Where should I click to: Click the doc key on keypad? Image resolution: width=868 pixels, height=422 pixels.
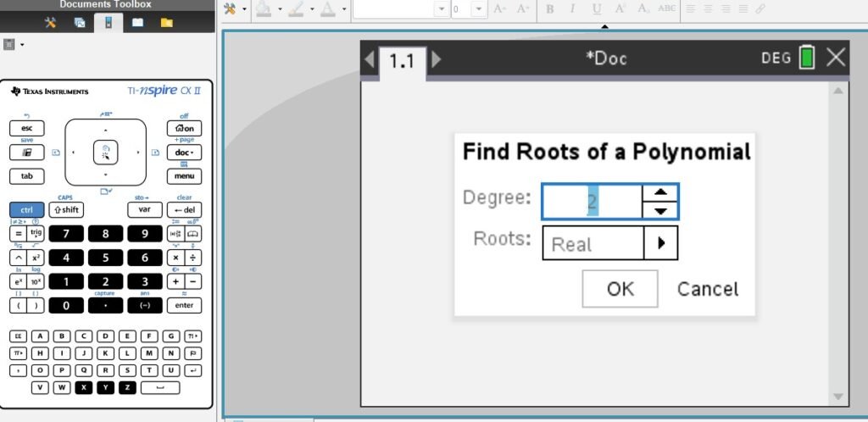[x=184, y=153]
